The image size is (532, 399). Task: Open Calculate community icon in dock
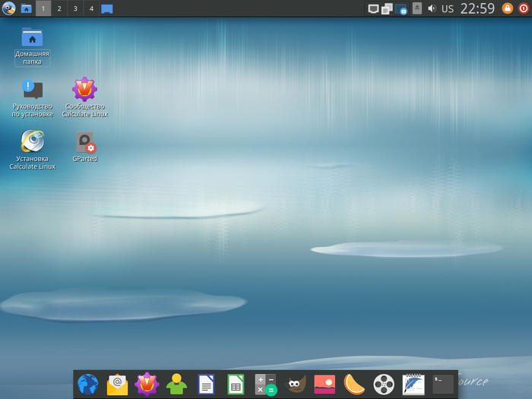tap(147, 385)
